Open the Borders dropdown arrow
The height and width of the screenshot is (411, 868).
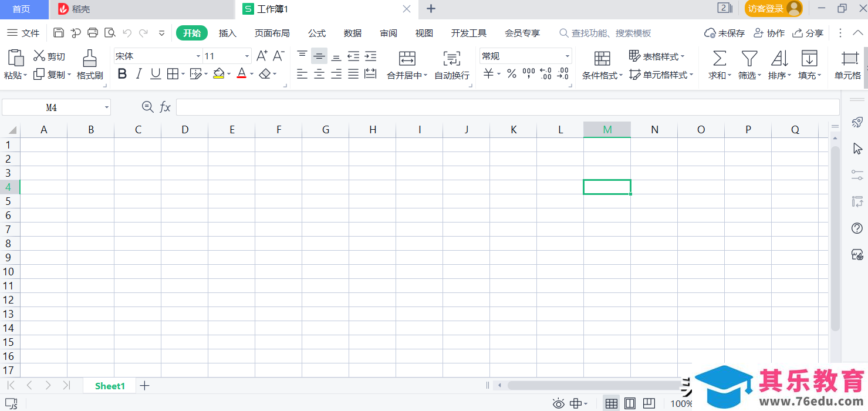coord(183,74)
